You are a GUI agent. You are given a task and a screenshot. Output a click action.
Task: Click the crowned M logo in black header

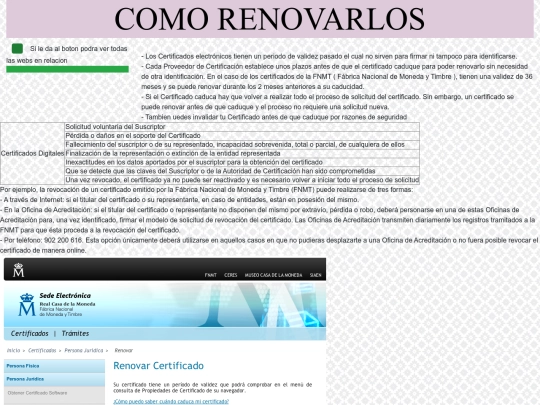[19, 270]
